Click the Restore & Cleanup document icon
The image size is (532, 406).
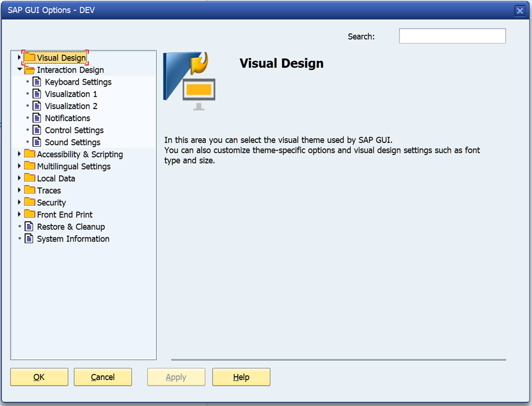29,227
